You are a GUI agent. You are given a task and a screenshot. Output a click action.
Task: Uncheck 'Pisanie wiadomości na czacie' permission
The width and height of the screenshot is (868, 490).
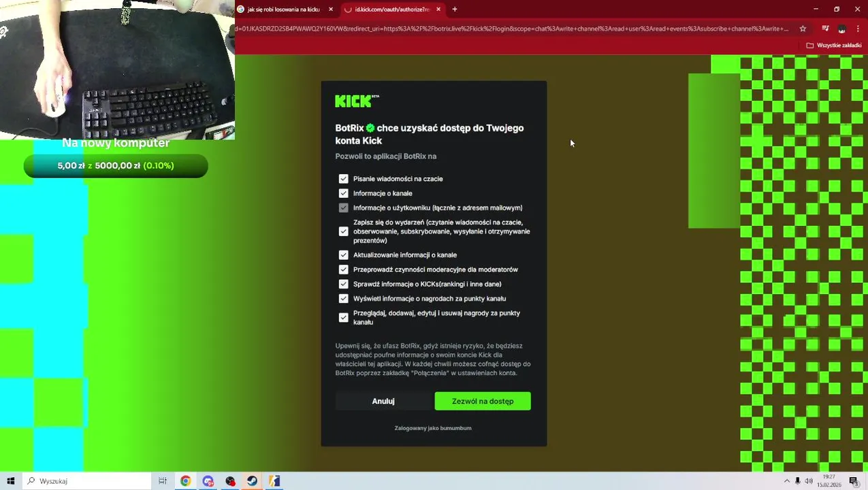[343, 178]
